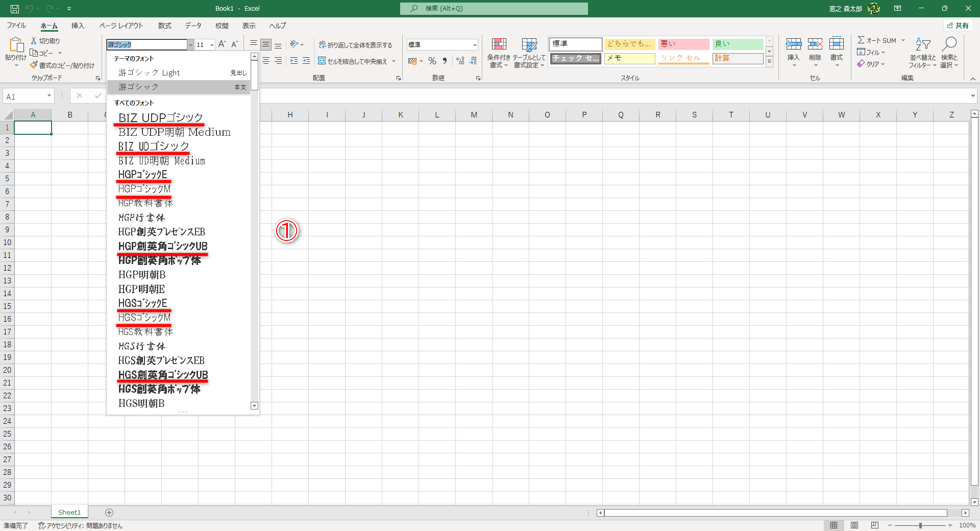980x531 pixels.
Task: Apply comma style number format
Action: [445, 61]
